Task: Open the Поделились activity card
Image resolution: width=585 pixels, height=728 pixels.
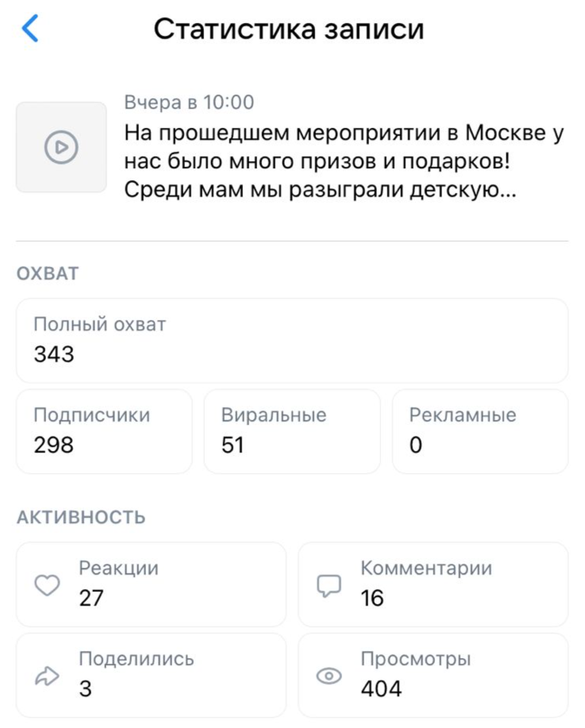Action: pyautogui.click(x=151, y=675)
